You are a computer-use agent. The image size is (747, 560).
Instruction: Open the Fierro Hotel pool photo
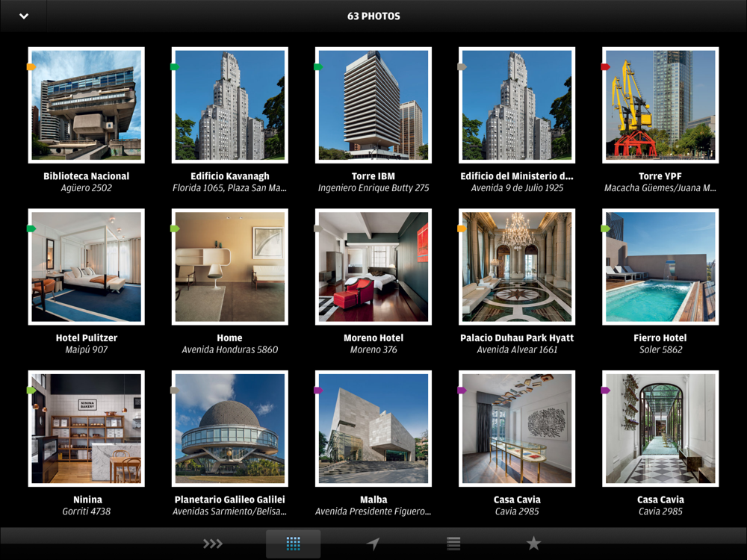660,267
